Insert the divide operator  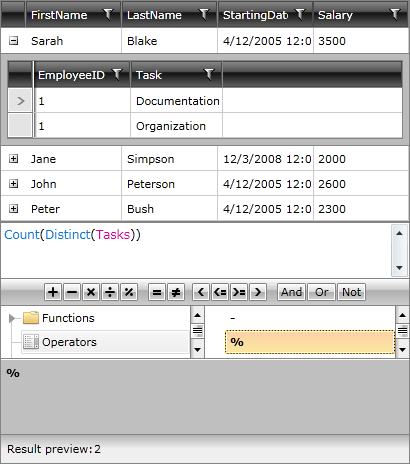pyautogui.click(x=110, y=292)
